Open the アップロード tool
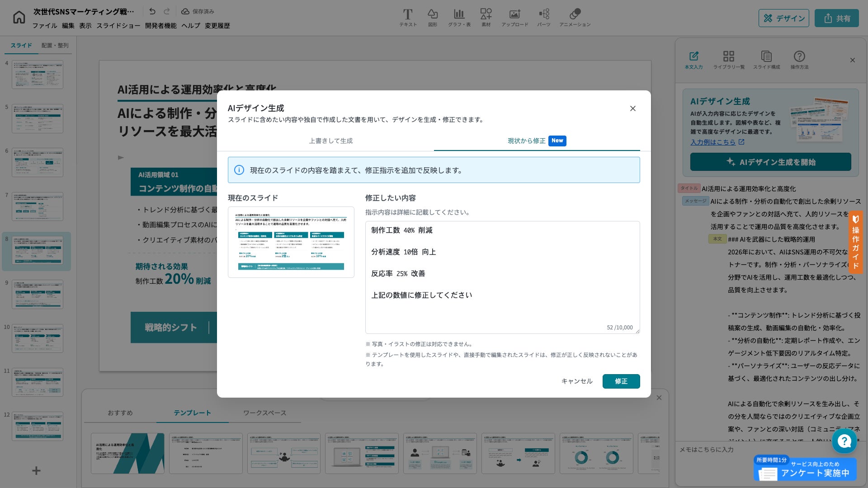Image resolution: width=868 pixels, height=488 pixels. [x=514, y=18]
